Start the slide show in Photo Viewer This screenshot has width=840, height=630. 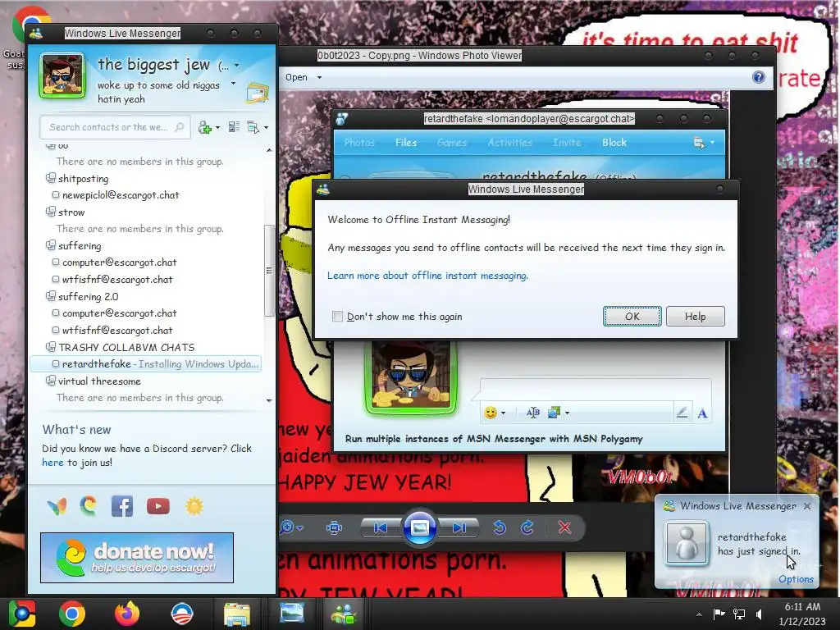pyautogui.click(x=419, y=528)
